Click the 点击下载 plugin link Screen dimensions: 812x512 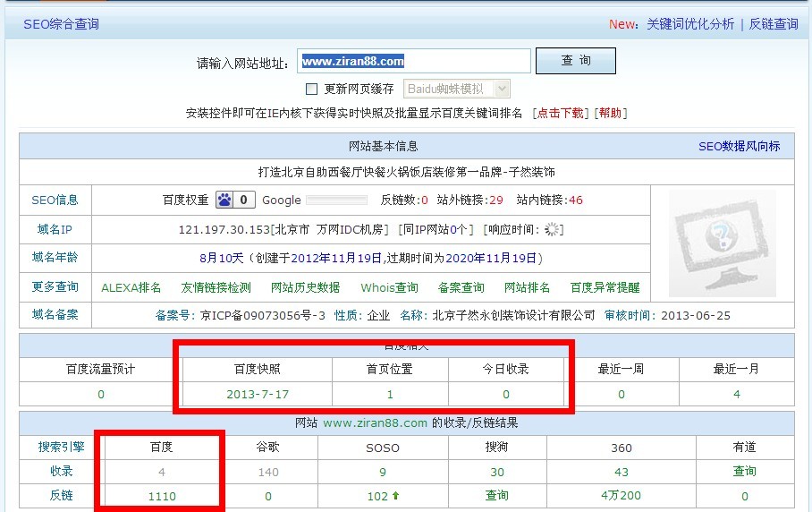561,114
